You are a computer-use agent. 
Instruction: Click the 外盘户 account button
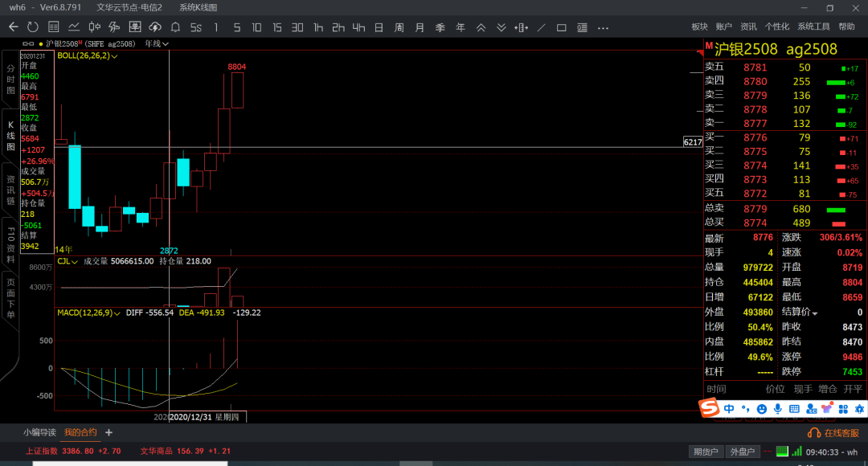pyautogui.click(x=743, y=452)
